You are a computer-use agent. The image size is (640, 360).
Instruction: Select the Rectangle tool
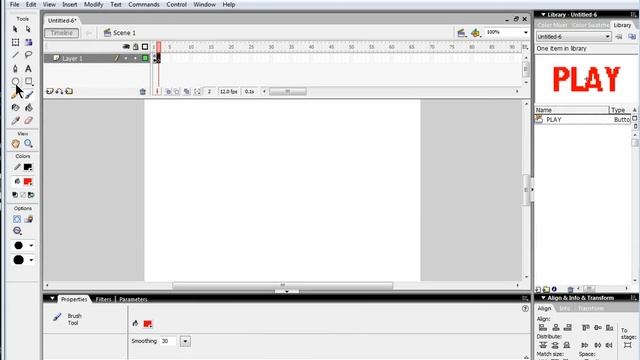coord(28,81)
